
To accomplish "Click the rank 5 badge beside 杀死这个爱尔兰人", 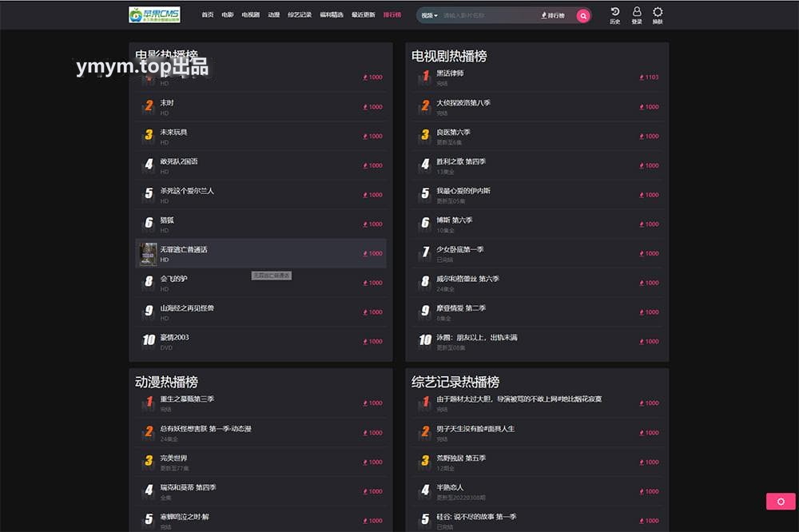I will (x=149, y=193).
